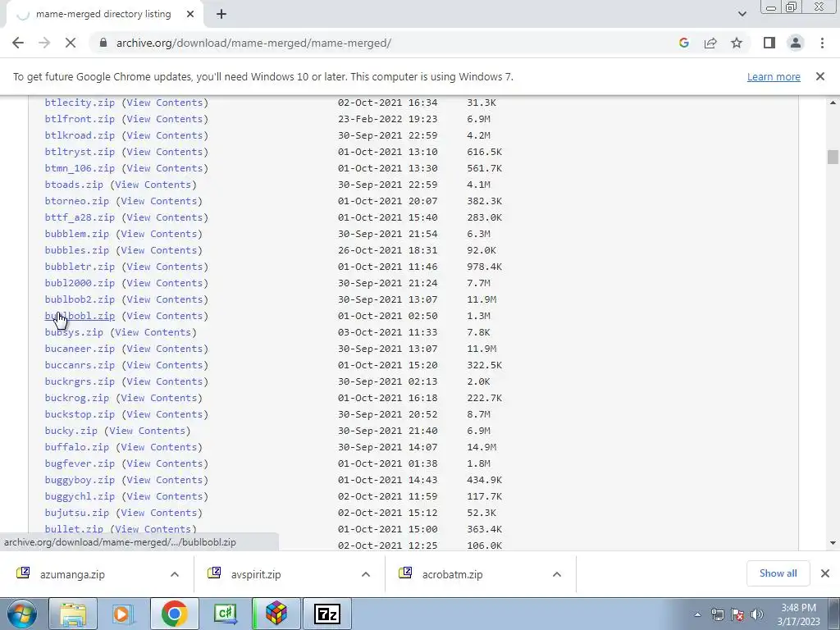Open the Chrome three-dot menu

[x=822, y=43]
